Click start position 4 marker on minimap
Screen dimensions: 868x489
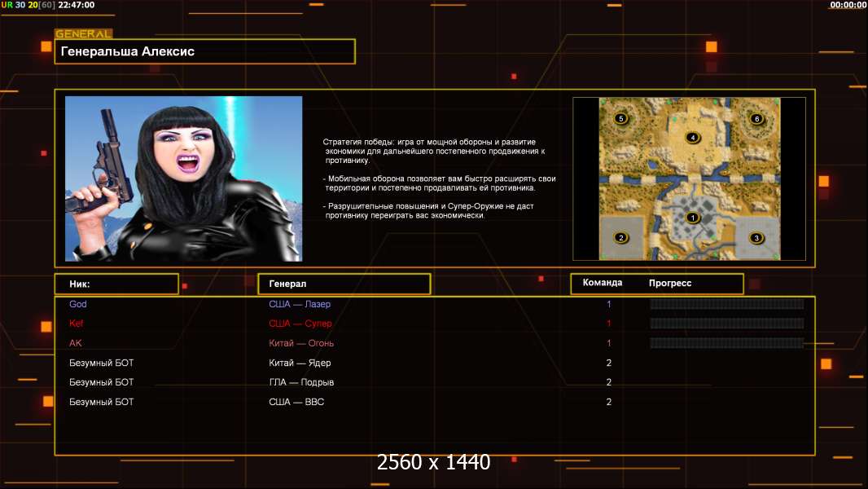tap(692, 138)
